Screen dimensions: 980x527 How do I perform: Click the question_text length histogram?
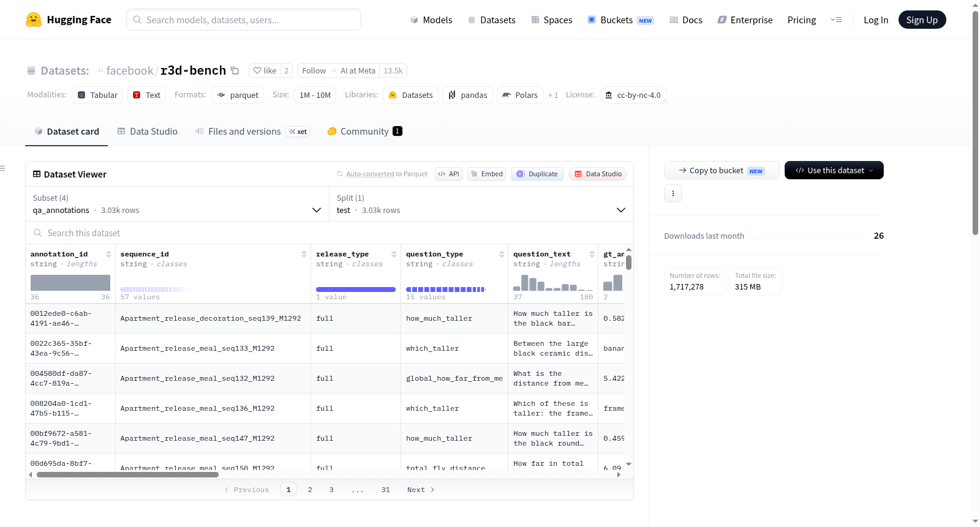click(553, 282)
